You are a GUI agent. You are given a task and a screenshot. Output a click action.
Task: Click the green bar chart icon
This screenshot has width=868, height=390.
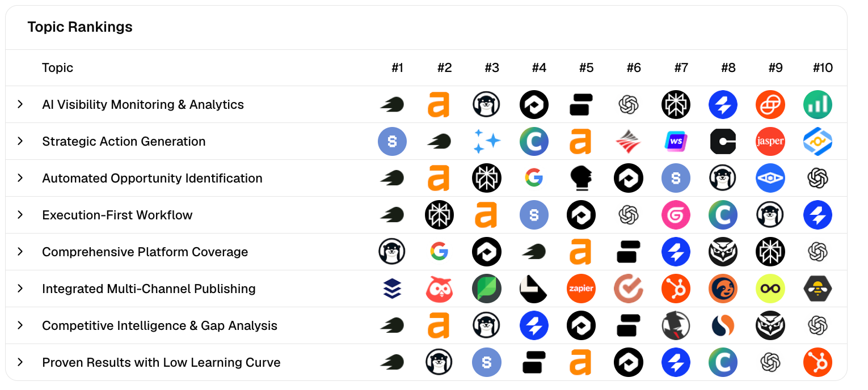(818, 105)
